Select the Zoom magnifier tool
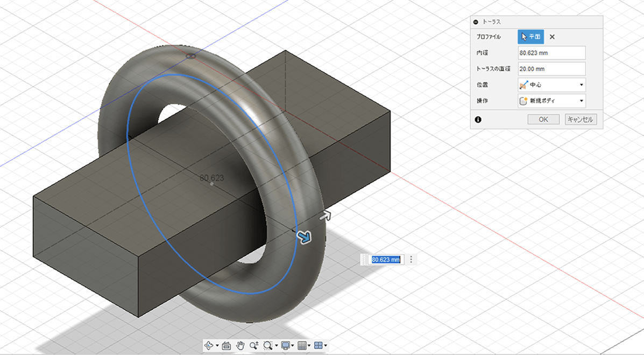The width and height of the screenshot is (644, 355). (254, 345)
